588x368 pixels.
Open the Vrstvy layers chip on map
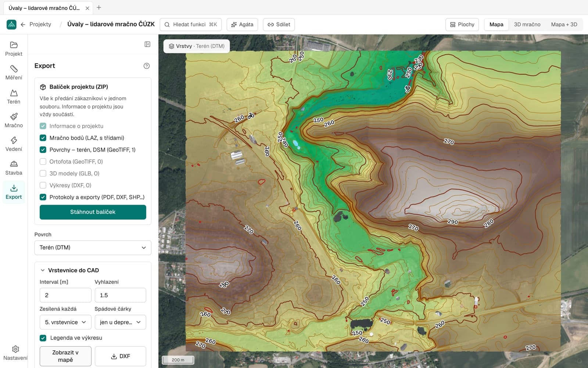(x=197, y=46)
